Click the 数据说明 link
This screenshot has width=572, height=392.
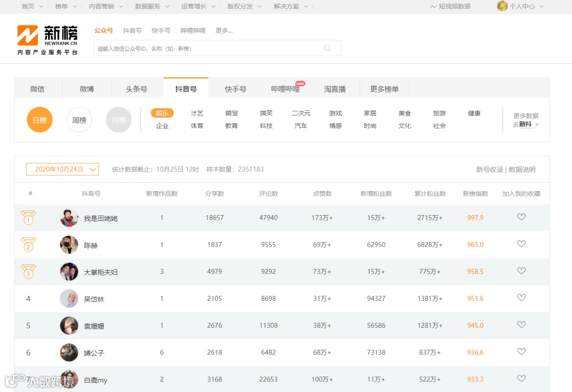(522, 170)
